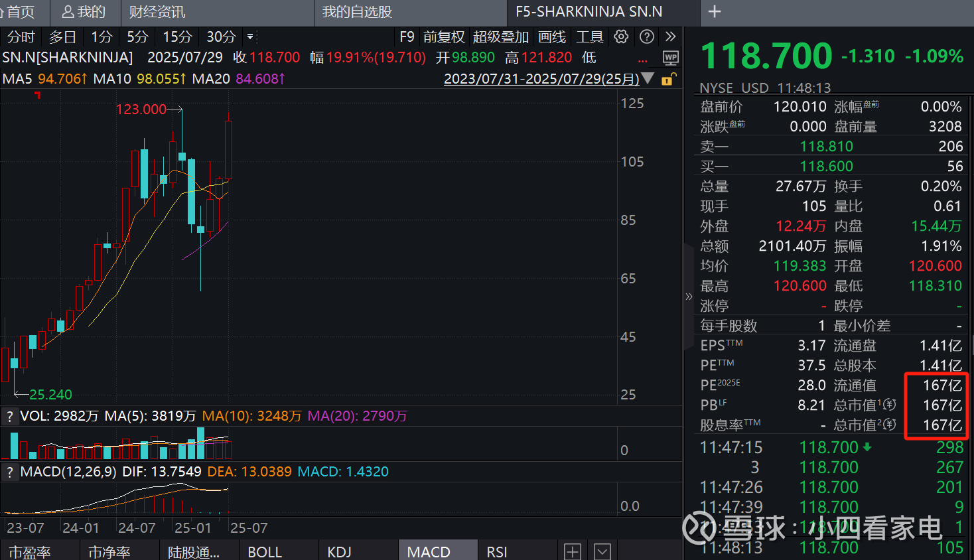This screenshot has height=560, width=974.
Task: Click currency icon beside 总市值2
Action: 890,425
